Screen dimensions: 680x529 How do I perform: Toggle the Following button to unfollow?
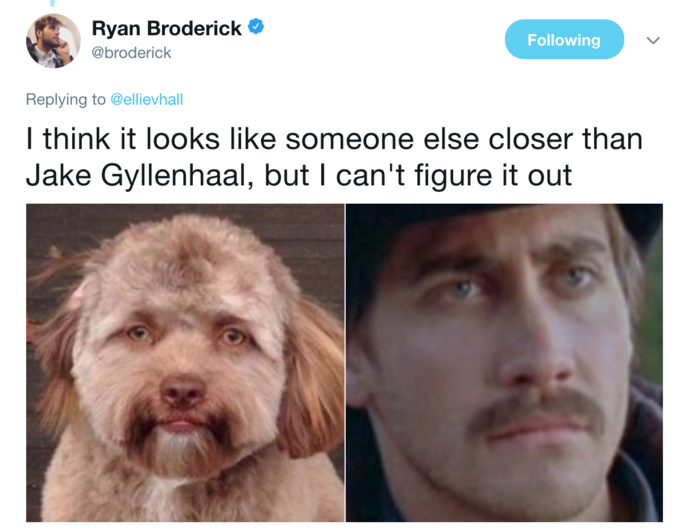tap(564, 39)
